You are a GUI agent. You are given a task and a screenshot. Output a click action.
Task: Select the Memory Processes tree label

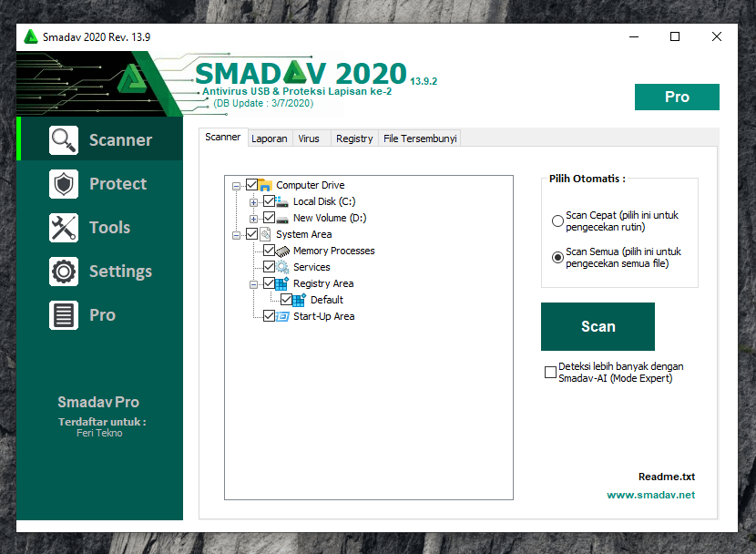click(333, 251)
